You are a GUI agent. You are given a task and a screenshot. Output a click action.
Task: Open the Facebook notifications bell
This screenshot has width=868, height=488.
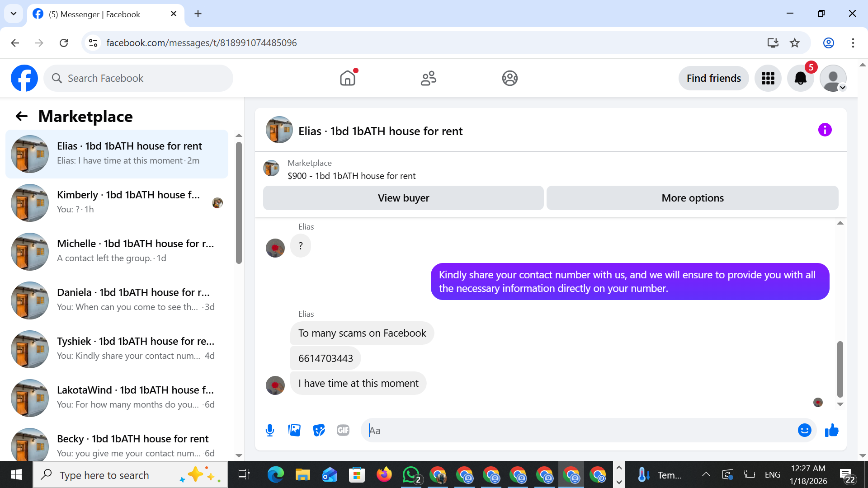tap(800, 78)
